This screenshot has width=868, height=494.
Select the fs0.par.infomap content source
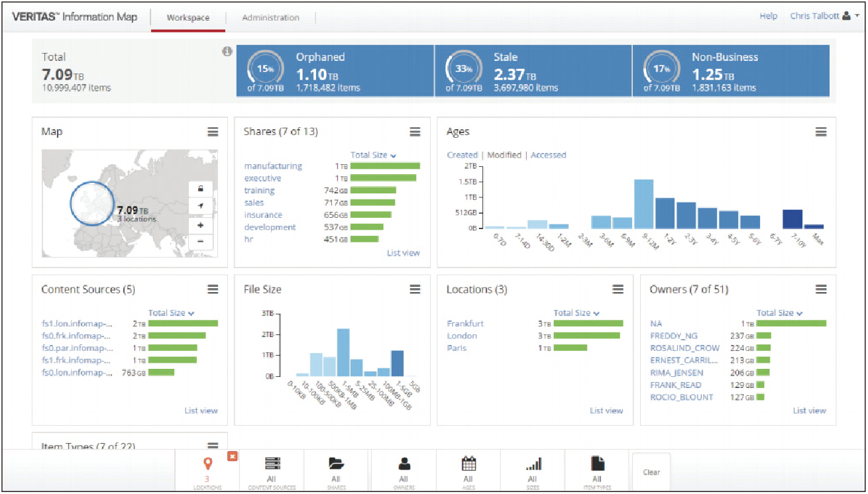77,348
